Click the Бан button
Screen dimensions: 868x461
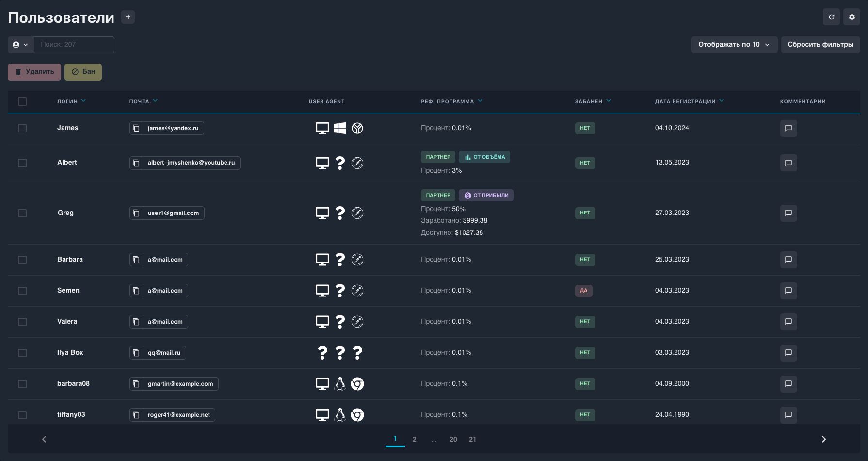click(83, 72)
